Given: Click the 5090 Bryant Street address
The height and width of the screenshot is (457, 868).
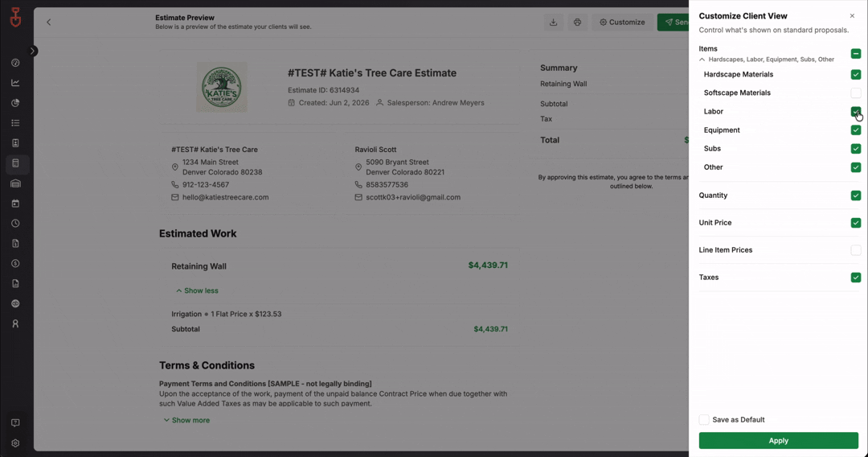Looking at the screenshot, I should [404, 167].
